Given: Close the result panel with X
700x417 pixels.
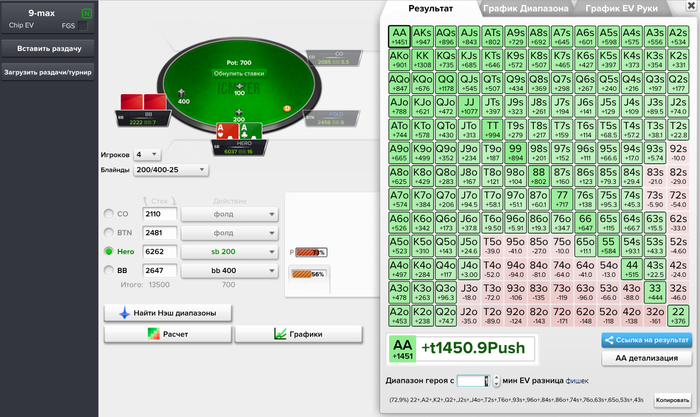Looking at the screenshot, I should click(x=691, y=5).
